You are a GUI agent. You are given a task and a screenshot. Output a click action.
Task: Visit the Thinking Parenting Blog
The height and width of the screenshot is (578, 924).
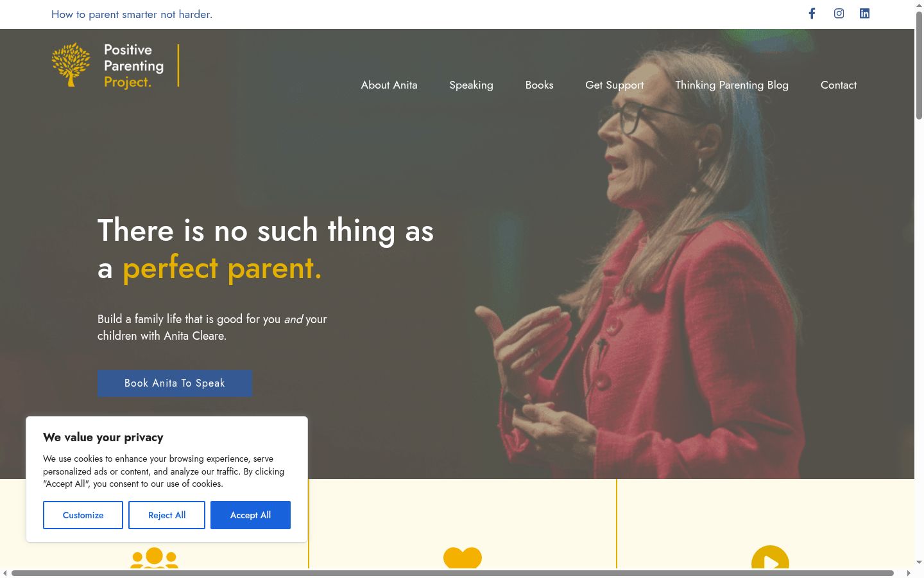click(x=732, y=85)
